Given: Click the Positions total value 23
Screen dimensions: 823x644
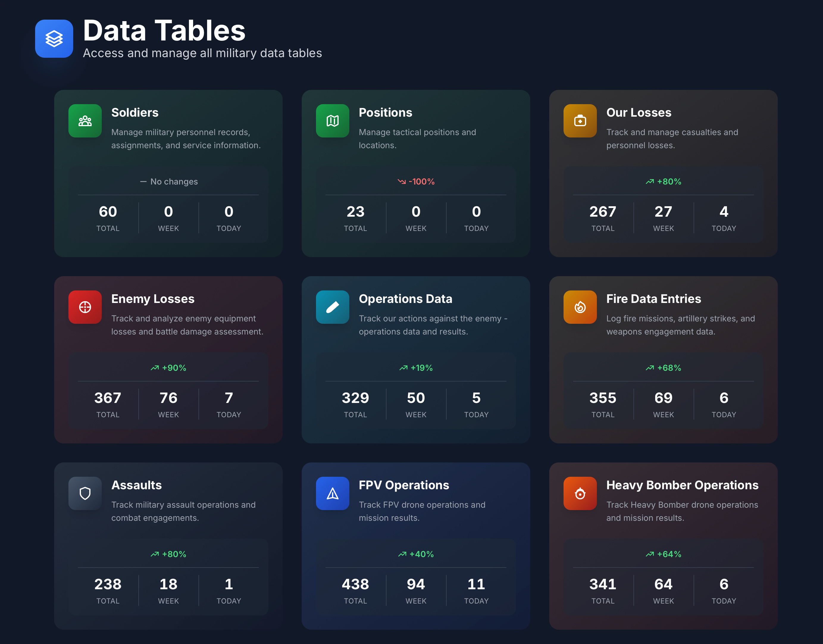Looking at the screenshot, I should pos(355,212).
